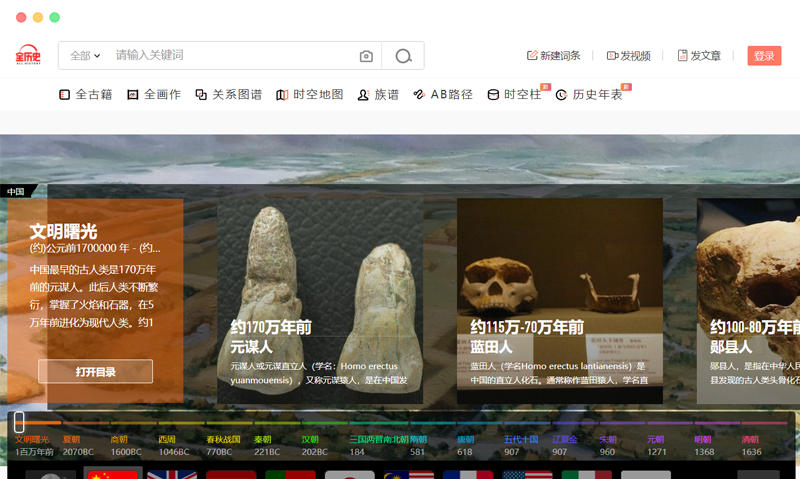Click the 全历史 site logo
Screen dimensions: 800x479
(28, 55)
